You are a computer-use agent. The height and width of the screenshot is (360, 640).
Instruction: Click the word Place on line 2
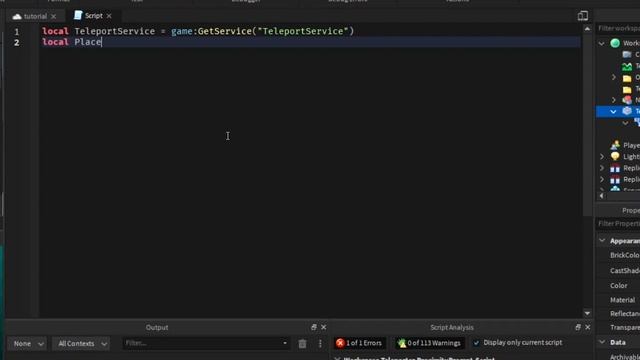[88, 42]
